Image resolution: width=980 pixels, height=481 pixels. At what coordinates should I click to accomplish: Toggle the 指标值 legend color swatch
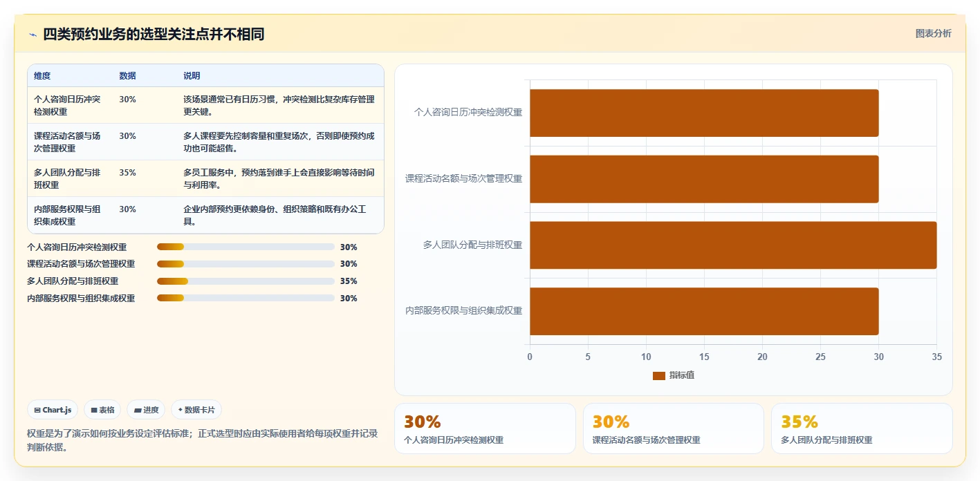click(x=659, y=375)
